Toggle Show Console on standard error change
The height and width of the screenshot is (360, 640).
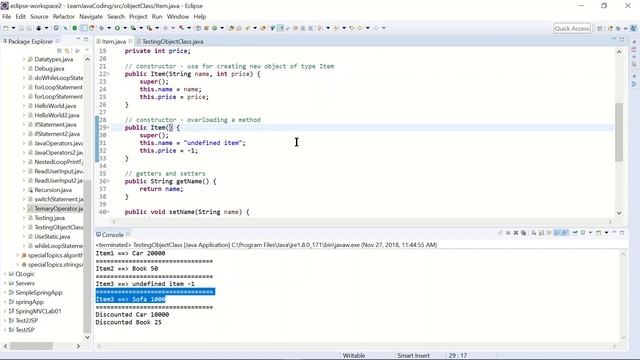[565, 233]
